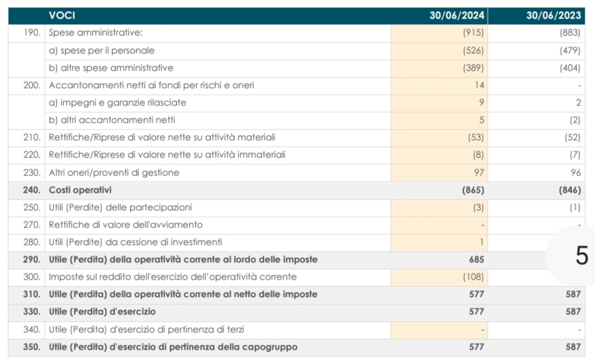Viewport: 595px width, 364px height.
Task: Select 587 in row 310
Action: 573,294
